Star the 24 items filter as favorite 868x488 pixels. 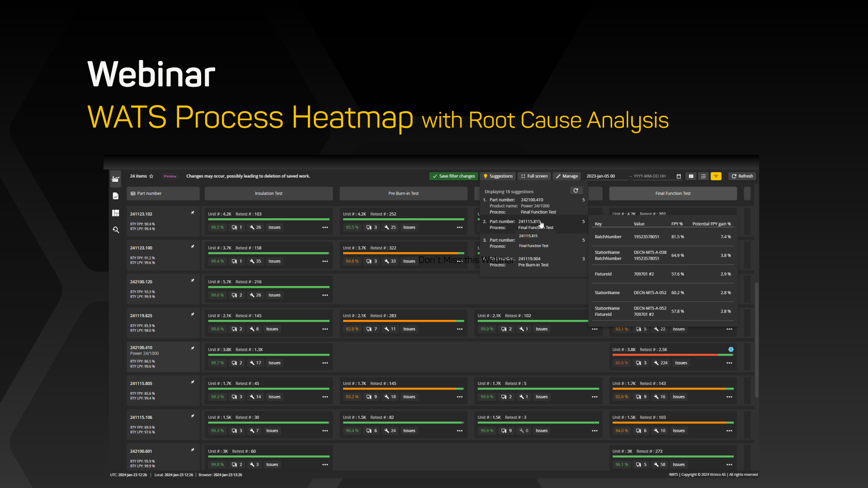(x=151, y=176)
